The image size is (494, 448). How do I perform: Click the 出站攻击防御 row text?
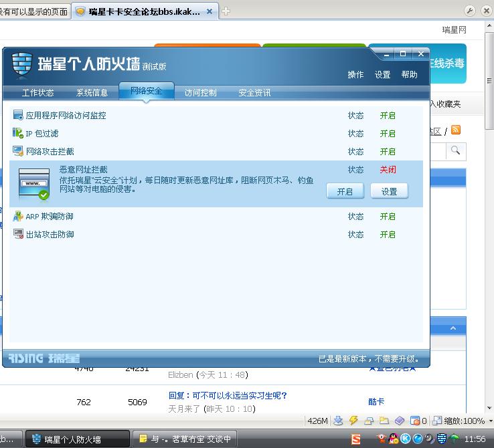tap(50, 235)
